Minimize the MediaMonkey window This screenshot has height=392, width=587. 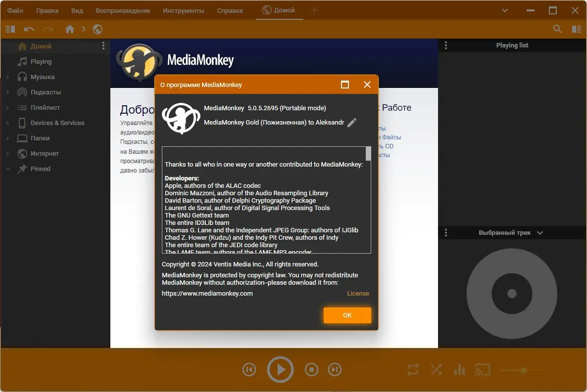point(531,10)
